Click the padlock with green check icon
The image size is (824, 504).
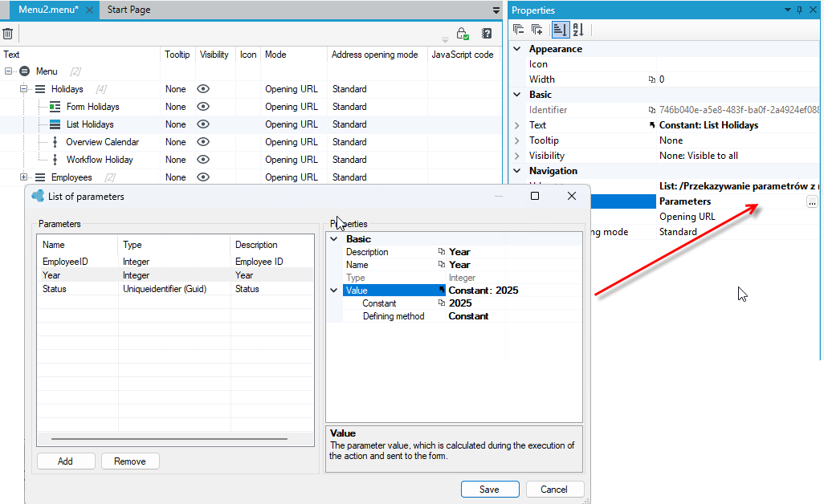(463, 35)
